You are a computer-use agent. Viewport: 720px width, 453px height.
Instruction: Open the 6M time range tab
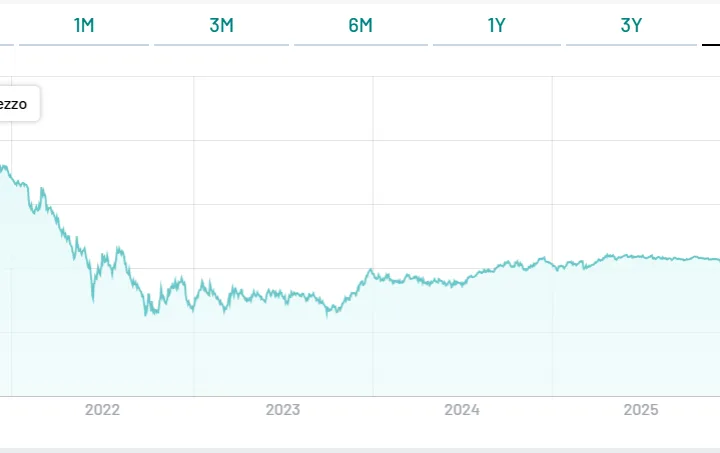360,25
